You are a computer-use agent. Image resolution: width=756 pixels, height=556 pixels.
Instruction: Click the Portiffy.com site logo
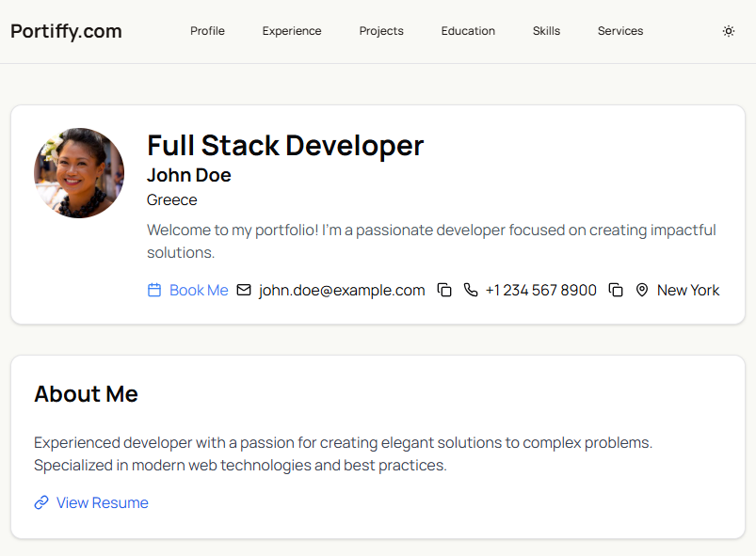click(66, 31)
